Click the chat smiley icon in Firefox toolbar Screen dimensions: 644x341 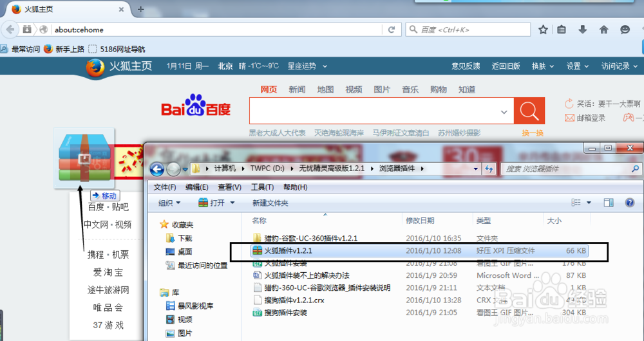[625, 30]
